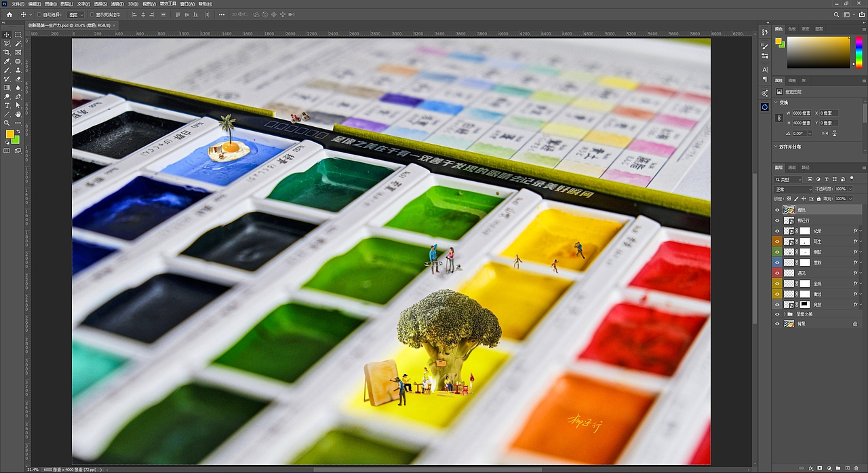The width and height of the screenshot is (868, 473).
Task: Select the Dodge tool
Action: point(7,96)
